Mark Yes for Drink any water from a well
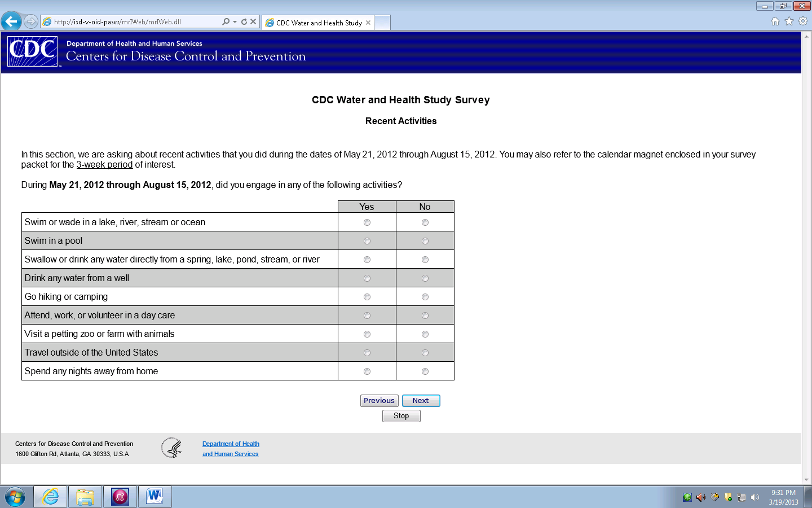 [x=367, y=278]
